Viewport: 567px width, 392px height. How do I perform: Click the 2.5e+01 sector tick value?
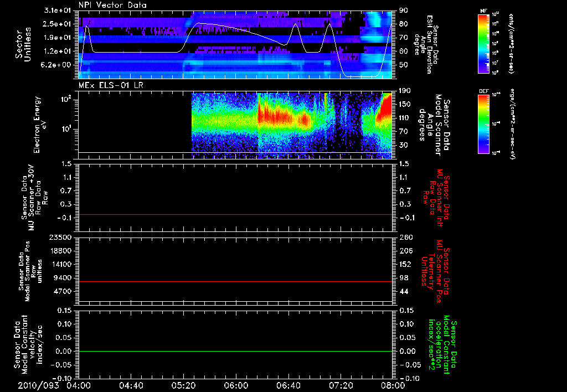point(57,24)
